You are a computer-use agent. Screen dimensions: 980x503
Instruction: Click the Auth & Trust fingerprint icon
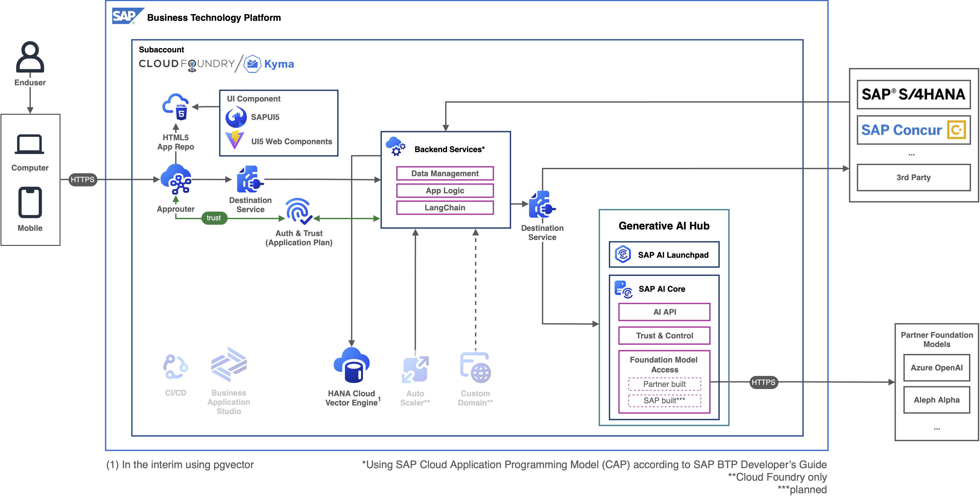(x=299, y=211)
